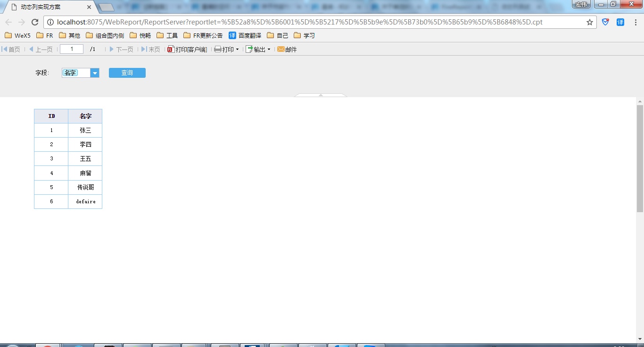This screenshot has width=644, height=347.
Task: Click the client print (打印[客户端]) icon
Action: 171,49
